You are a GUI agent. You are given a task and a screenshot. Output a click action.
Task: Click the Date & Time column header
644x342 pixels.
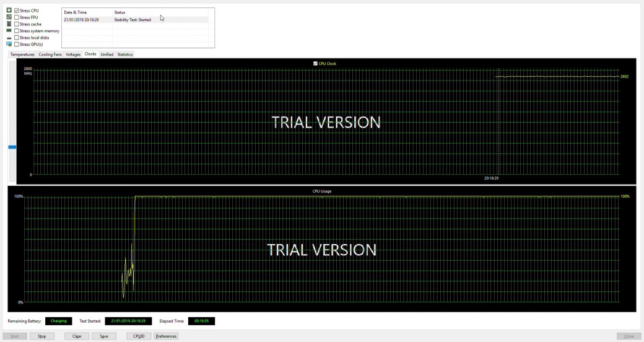(87, 12)
